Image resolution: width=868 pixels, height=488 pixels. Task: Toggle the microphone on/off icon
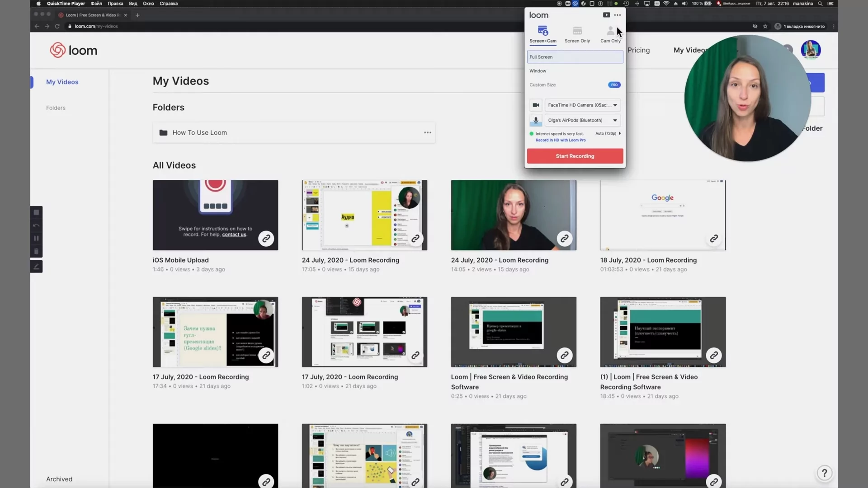(536, 120)
